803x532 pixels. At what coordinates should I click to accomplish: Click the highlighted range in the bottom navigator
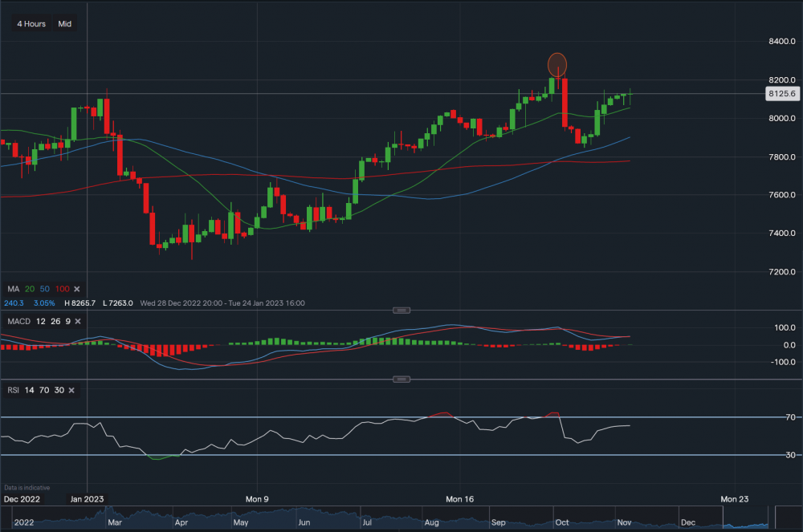click(745, 518)
